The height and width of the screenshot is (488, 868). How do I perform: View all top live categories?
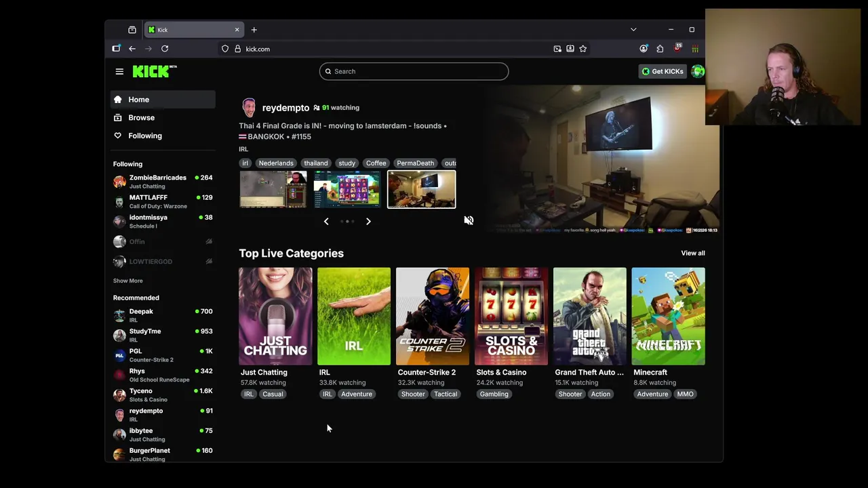(x=693, y=253)
